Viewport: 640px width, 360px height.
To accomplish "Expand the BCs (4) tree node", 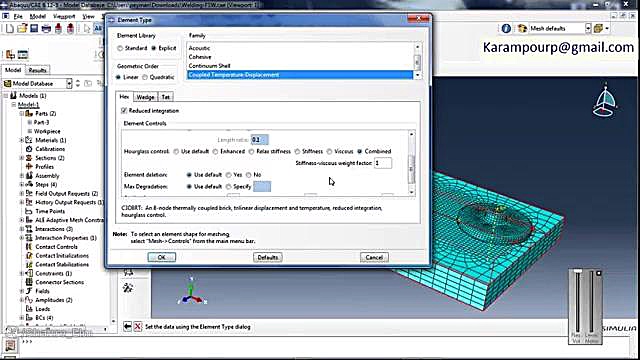I will tap(22, 318).
